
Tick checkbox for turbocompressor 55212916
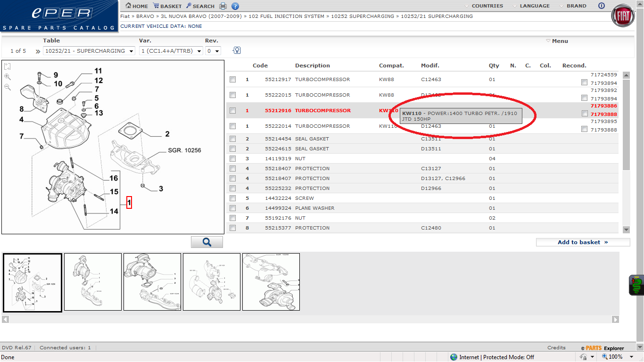[x=232, y=111]
